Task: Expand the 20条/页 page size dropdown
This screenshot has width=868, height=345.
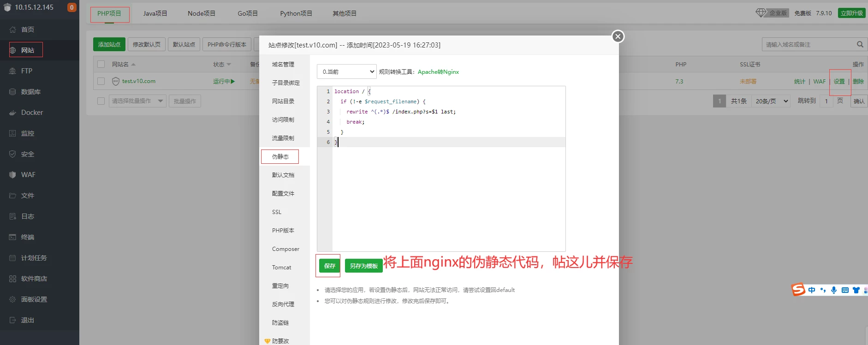Action: [771, 101]
